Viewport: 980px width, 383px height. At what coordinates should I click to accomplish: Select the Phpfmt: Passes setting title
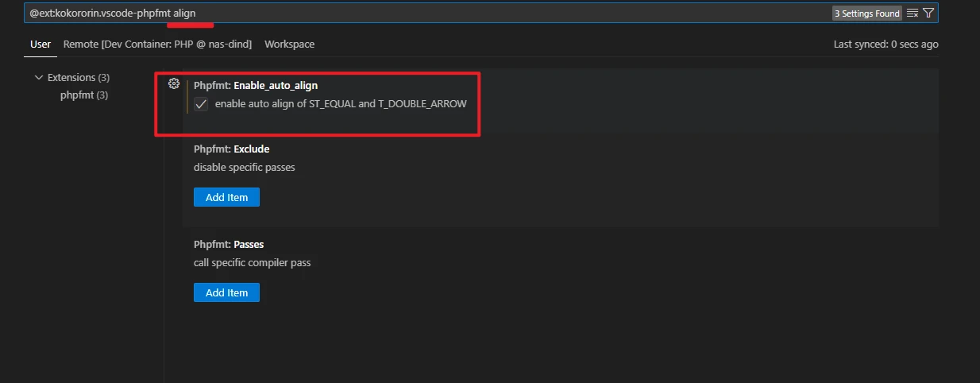(229, 245)
